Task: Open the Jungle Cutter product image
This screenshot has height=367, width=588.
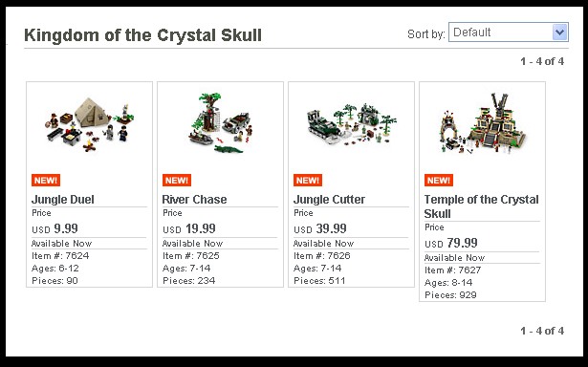Action: [x=352, y=124]
